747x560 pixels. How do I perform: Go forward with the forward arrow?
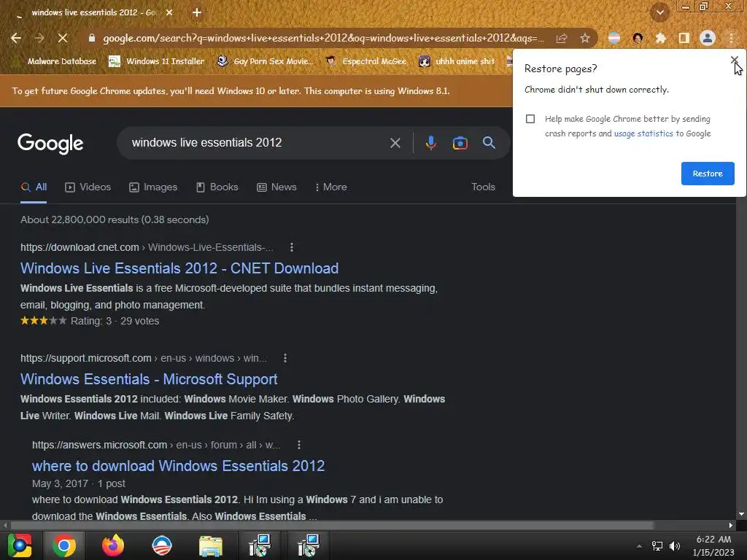(39, 38)
